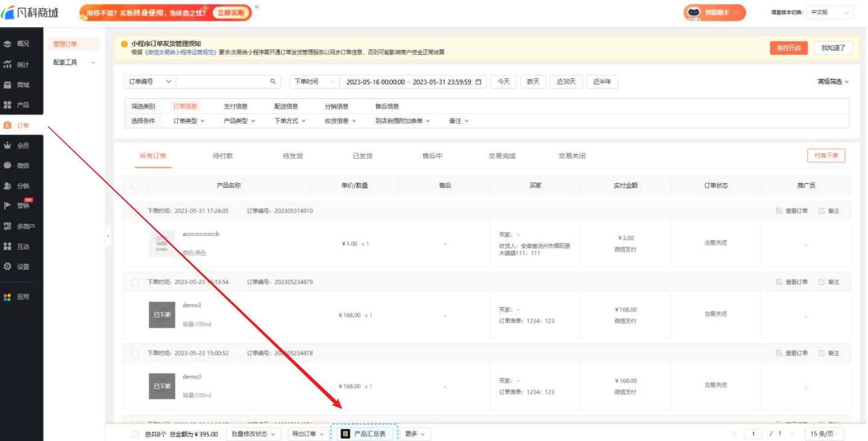This screenshot has height=441, width=868.
Task: Open the 批量修改状态 dropdown
Action: pyautogui.click(x=254, y=434)
